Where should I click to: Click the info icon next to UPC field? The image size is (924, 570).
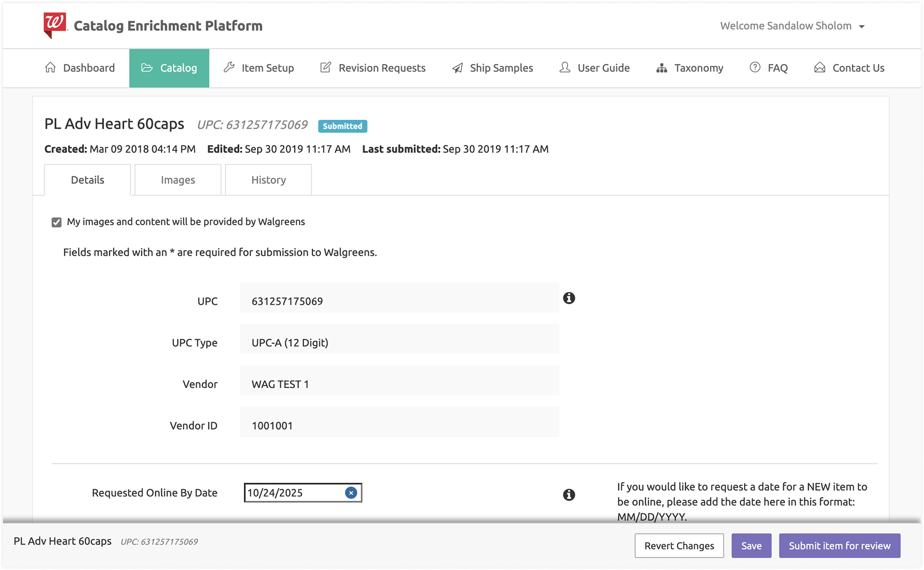click(569, 298)
